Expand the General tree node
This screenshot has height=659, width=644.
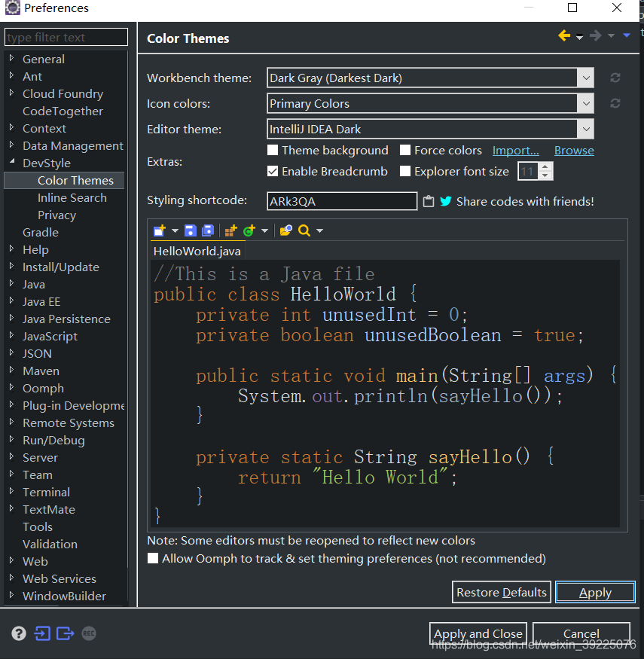[12, 58]
